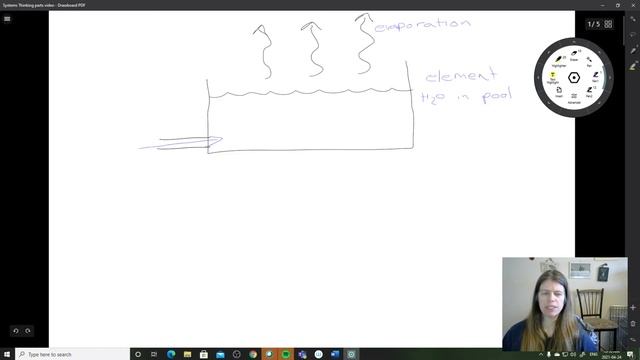Click the add page plus icon

tap(633, 308)
